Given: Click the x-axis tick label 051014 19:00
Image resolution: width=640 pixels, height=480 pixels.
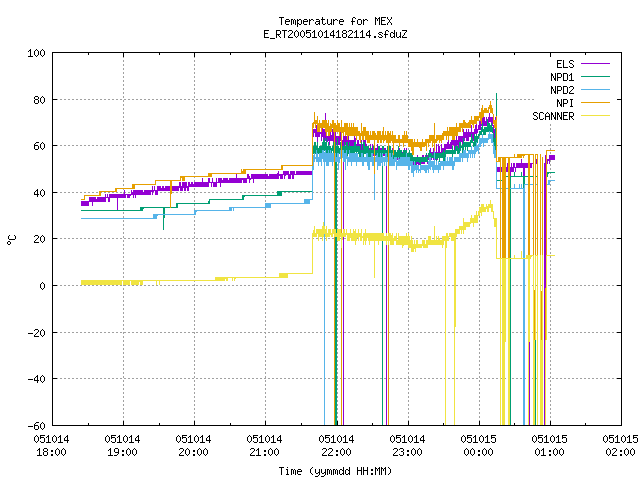Looking at the screenshot, I should pos(122,446).
